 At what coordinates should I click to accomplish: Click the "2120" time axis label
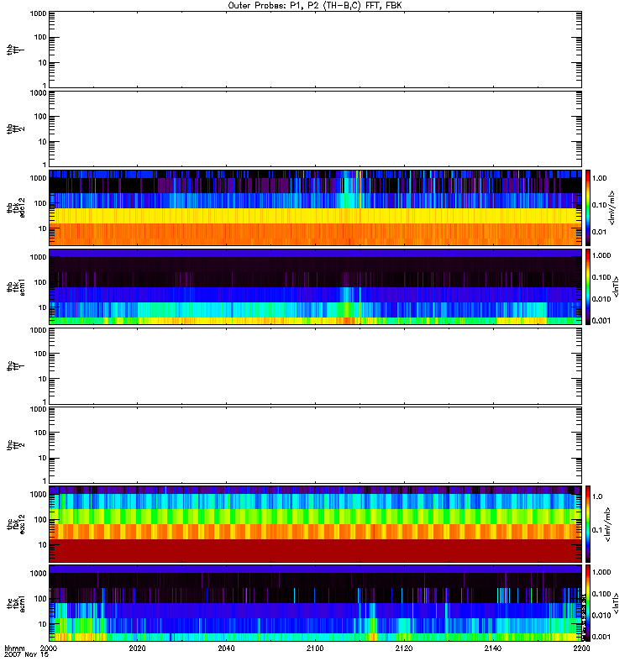(x=404, y=648)
